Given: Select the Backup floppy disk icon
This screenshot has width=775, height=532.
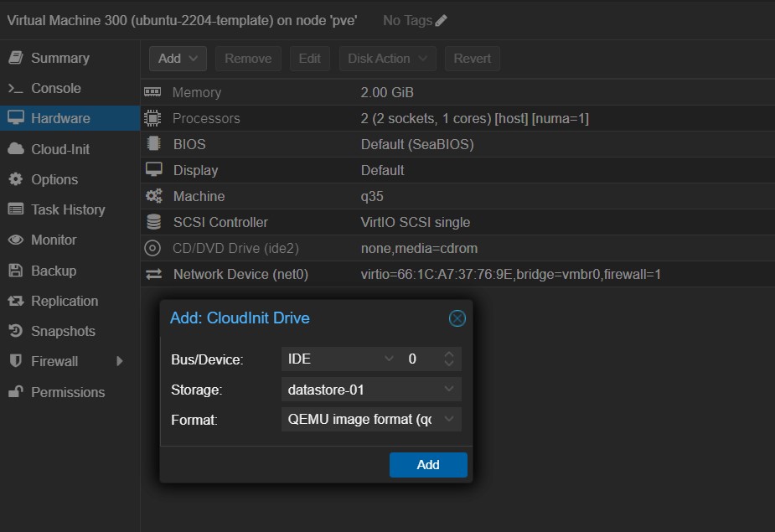Looking at the screenshot, I should [x=15, y=271].
